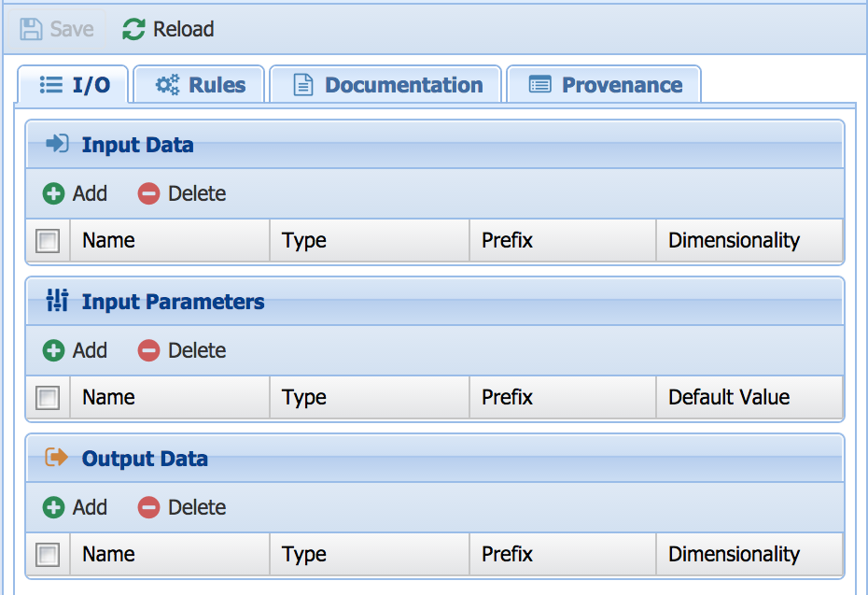Click green plus icon under Input Parameters
This screenshot has width=868, height=595.
pyautogui.click(x=54, y=351)
